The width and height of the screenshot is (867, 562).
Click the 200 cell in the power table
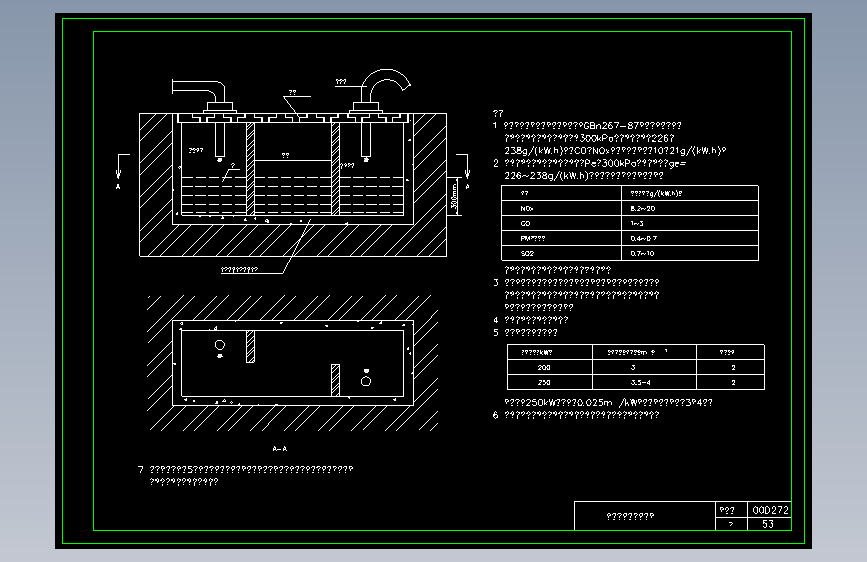pos(550,367)
